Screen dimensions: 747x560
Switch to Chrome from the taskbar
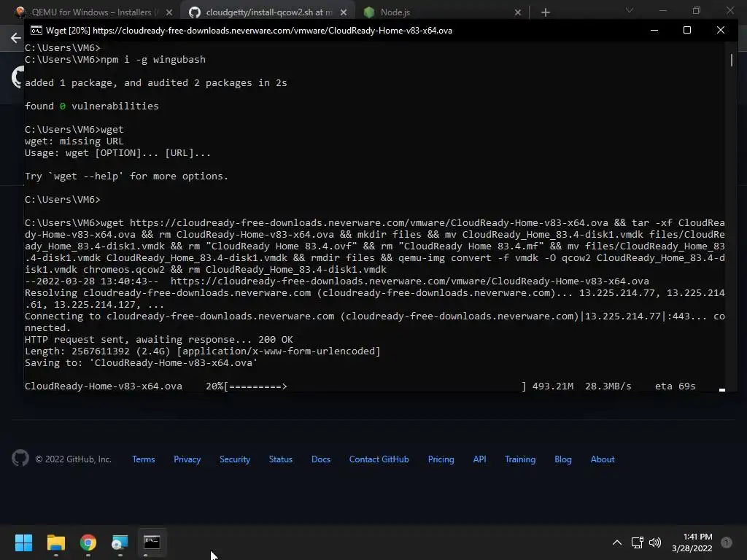click(88, 542)
